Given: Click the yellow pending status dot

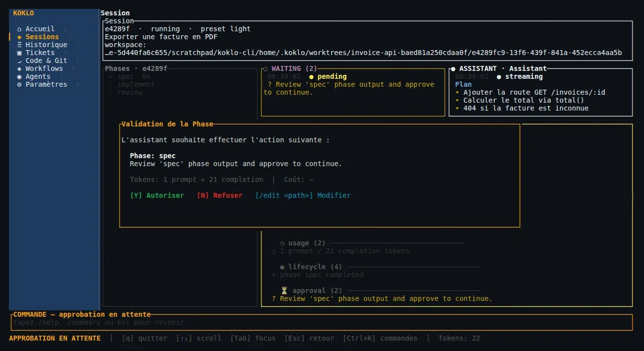Looking at the screenshot, I should 311,76.
